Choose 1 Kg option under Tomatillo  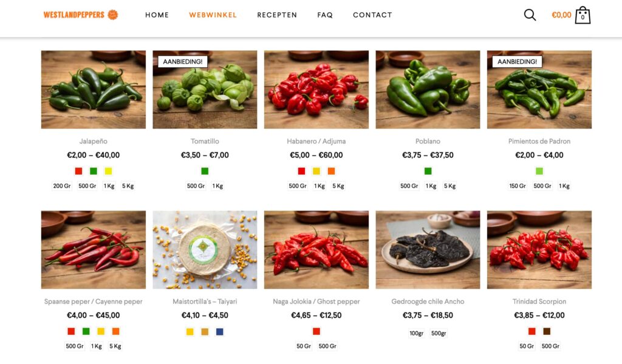coord(217,186)
